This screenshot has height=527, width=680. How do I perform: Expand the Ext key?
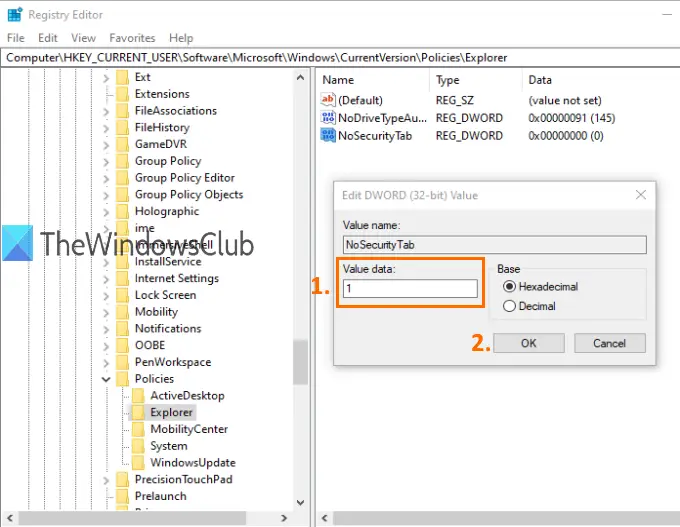tap(106, 78)
